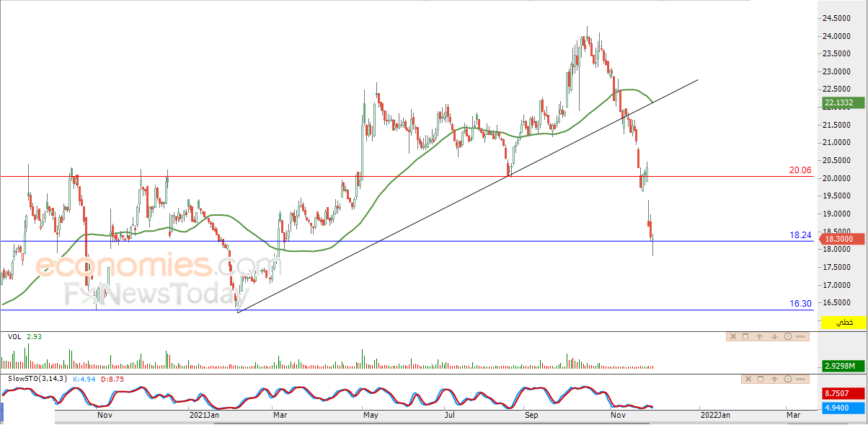Click the 2021Jan date on time axis
868x425 pixels.
tap(203, 415)
